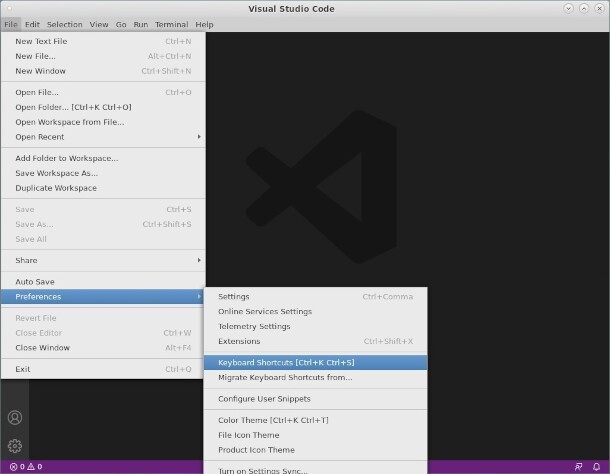The height and width of the screenshot is (474, 610).
Task: Select Configure User Snippets
Action: click(x=316, y=399)
